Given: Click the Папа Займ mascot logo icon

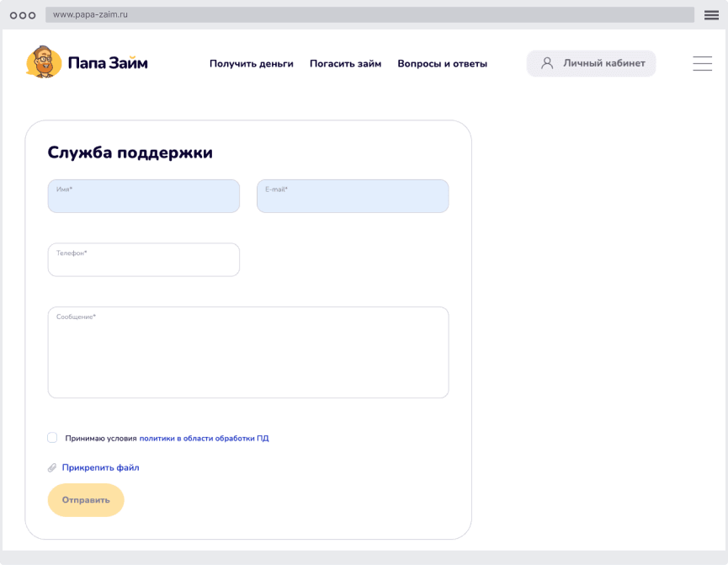Looking at the screenshot, I should [44, 62].
